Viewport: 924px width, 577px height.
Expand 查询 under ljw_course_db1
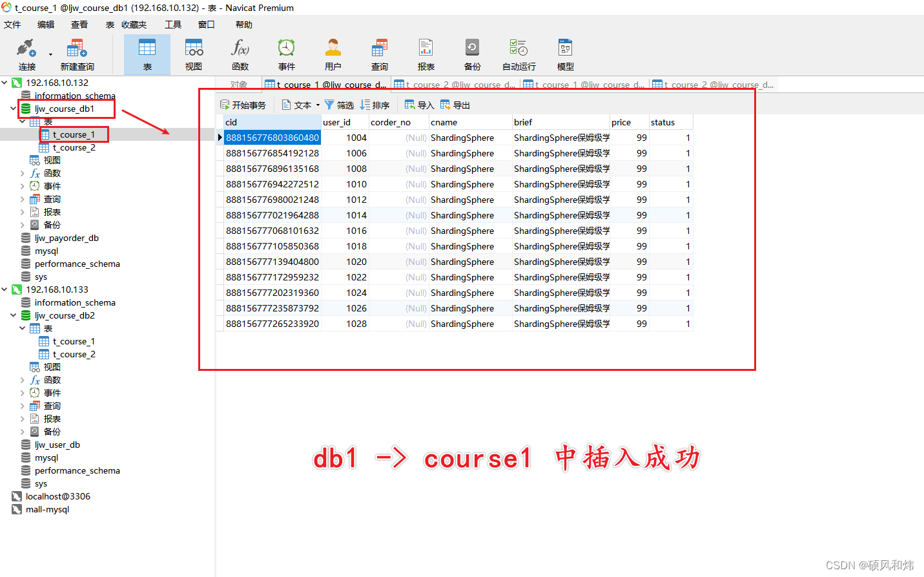23,199
